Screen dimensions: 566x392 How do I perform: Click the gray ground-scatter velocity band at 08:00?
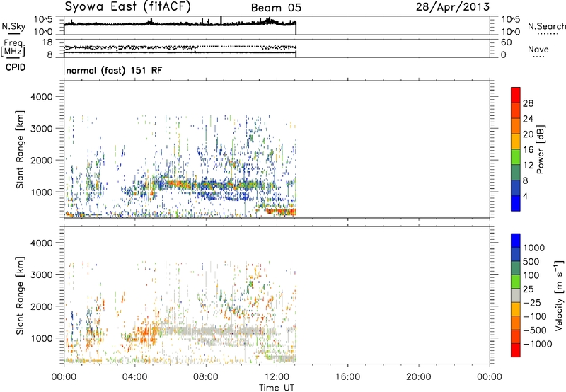tap(206, 331)
